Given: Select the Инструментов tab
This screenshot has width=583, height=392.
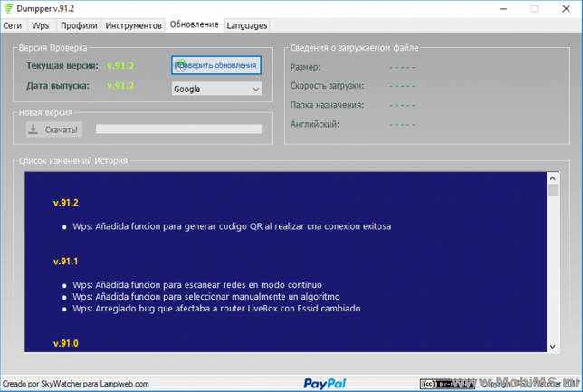Looking at the screenshot, I should coord(133,25).
